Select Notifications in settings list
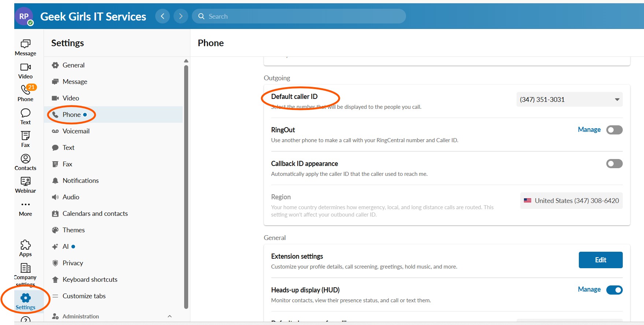This screenshot has height=325, width=644. tap(81, 181)
